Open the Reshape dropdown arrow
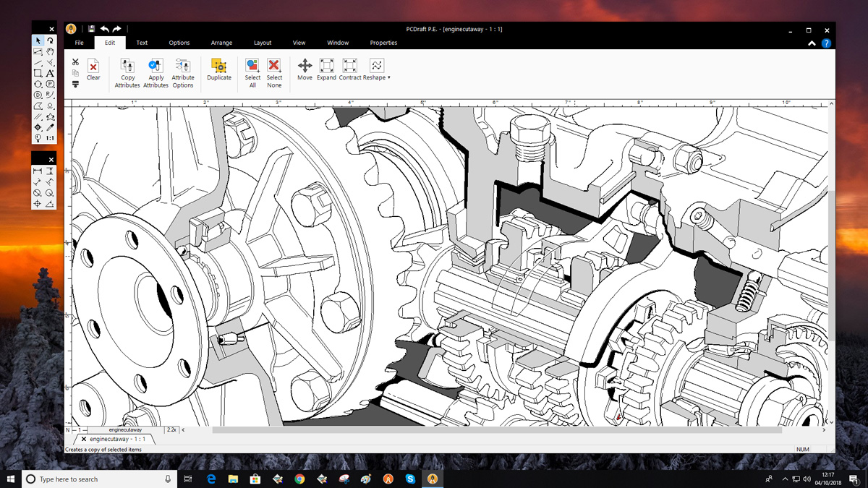The width and height of the screenshot is (868, 488). (389, 77)
